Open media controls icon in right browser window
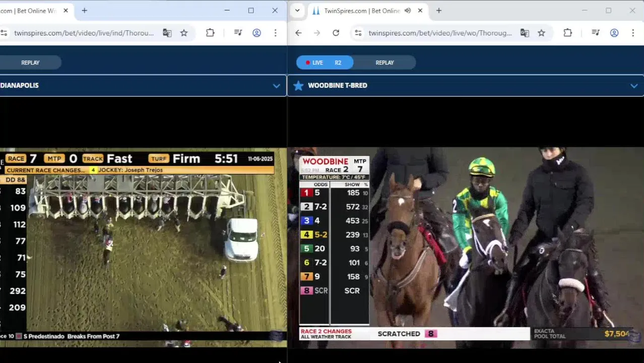Image resolution: width=644 pixels, height=363 pixels. pos(596,33)
